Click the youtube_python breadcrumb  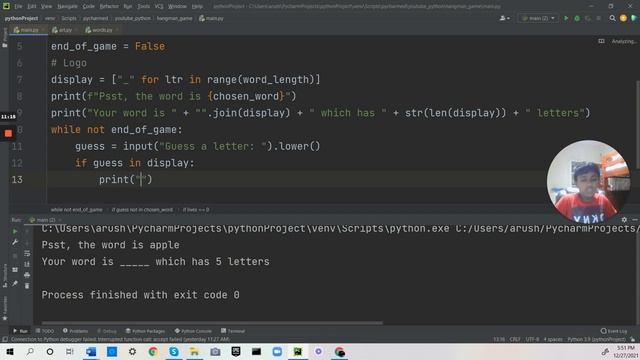[133, 18]
